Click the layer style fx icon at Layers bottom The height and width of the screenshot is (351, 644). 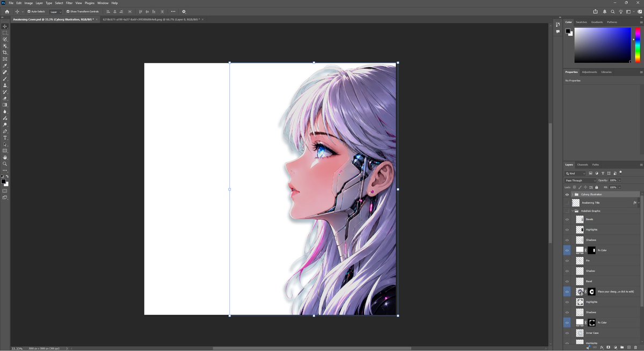tap(602, 347)
